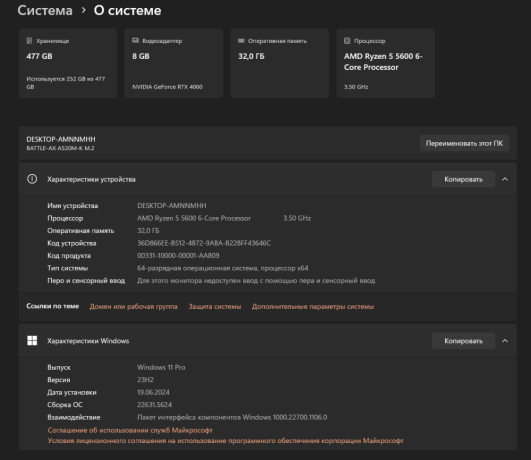Open the Майкрософт software license terms link
This screenshot has width=531, height=460.
[x=226, y=441]
